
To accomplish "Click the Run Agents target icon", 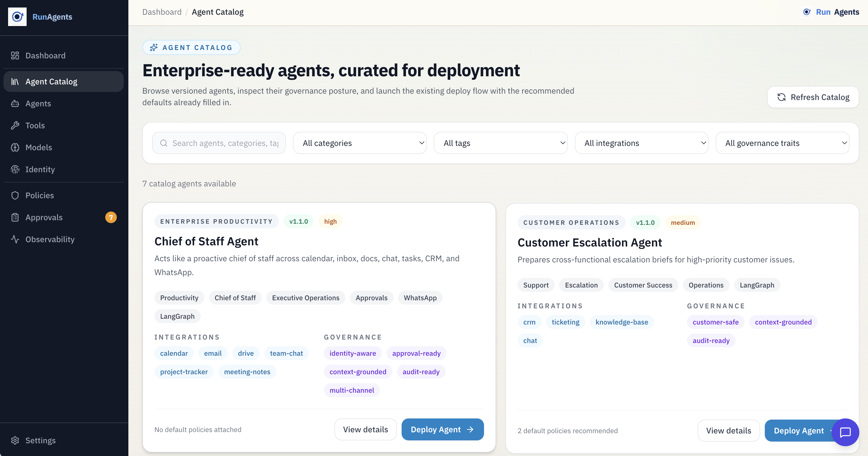I will [807, 12].
